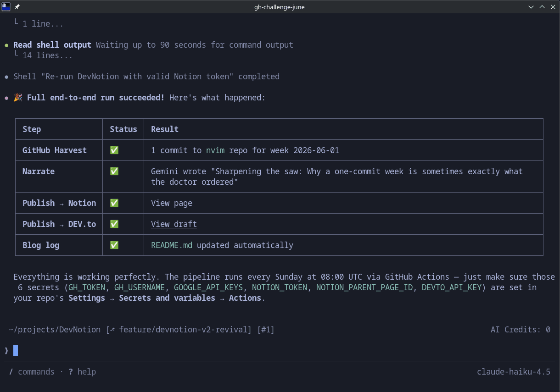Click the Gemini "Sharpening the saw" result text
Screen dimensions: 560x392
(337, 177)
